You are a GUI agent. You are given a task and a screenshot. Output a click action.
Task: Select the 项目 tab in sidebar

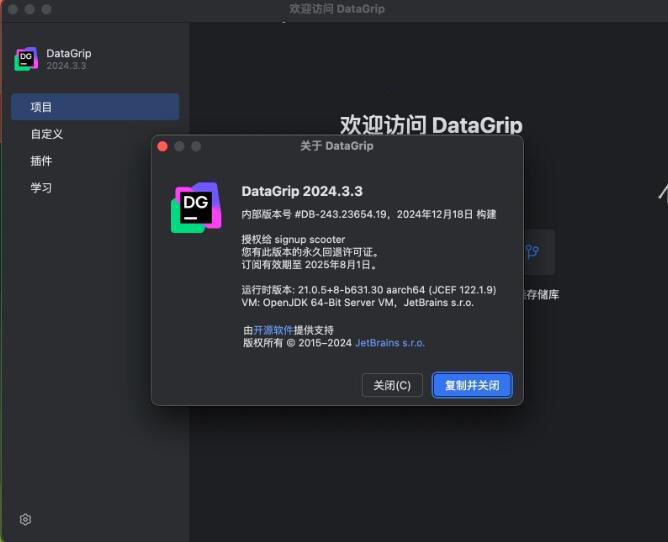[x=95, y=107]
